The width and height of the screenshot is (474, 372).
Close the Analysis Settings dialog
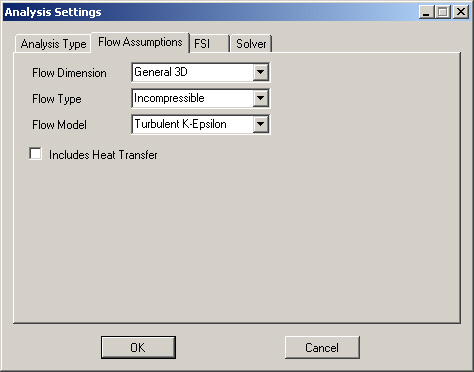click(x=461, y=12)
